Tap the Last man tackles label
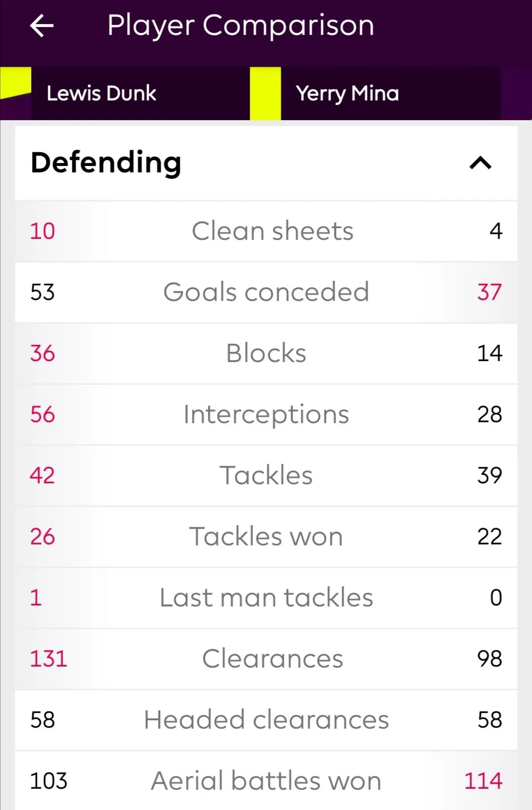Viewport: 532px width, 810px height. [266, 598]
